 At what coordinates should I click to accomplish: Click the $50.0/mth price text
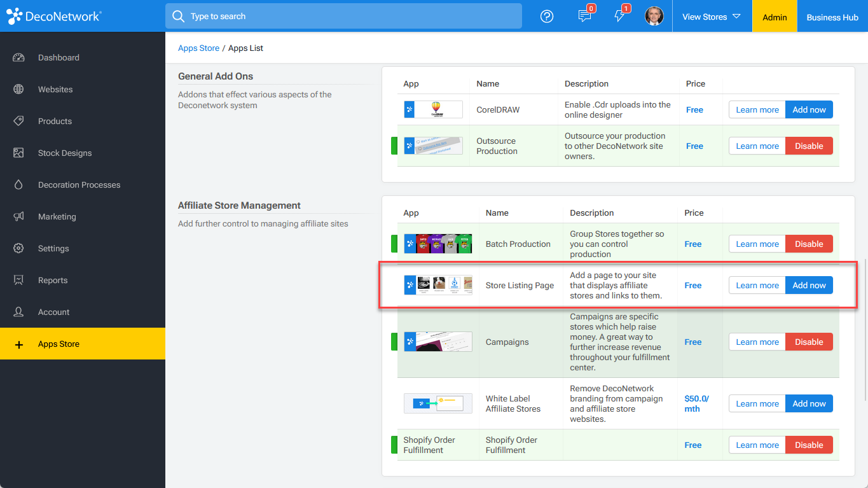pos(696,403)
